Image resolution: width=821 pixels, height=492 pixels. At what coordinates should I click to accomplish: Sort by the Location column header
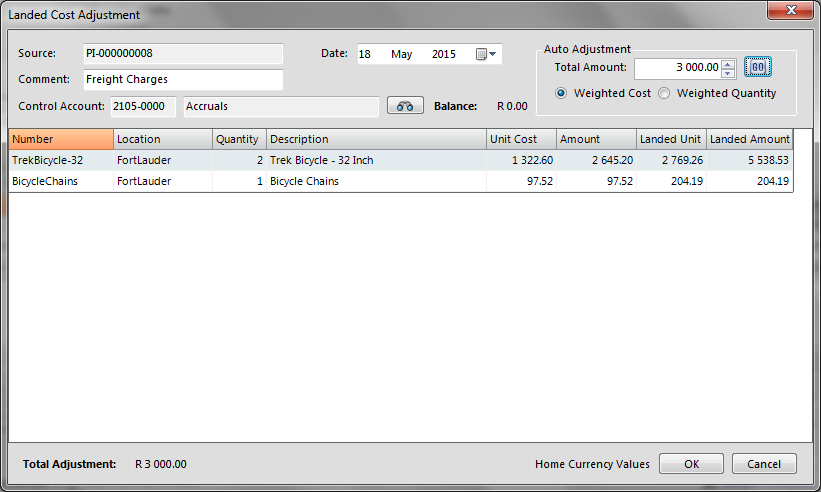[x=162, y=139]
